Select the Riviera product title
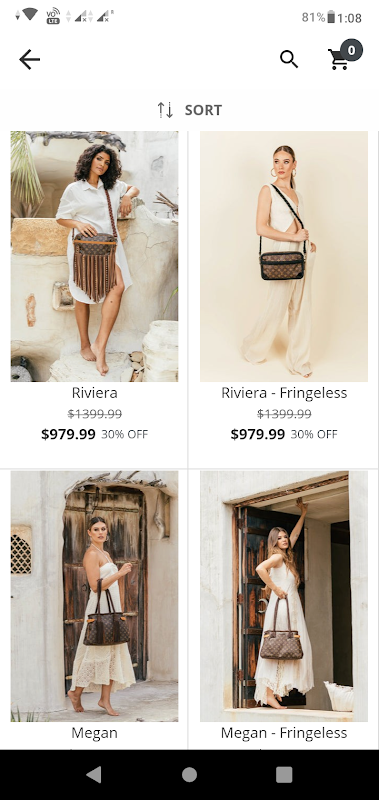Viewport: 379px width, 800px height. (x=94, y=393)
